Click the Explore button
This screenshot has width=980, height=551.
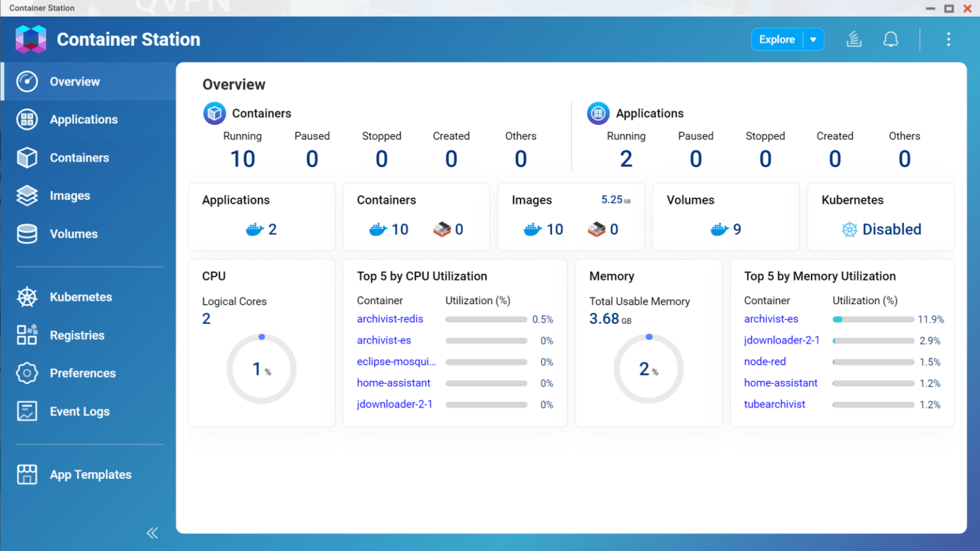click(776, 39)
